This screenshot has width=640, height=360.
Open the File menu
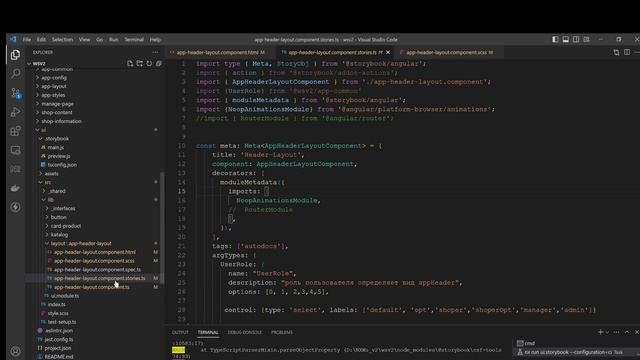27,40
